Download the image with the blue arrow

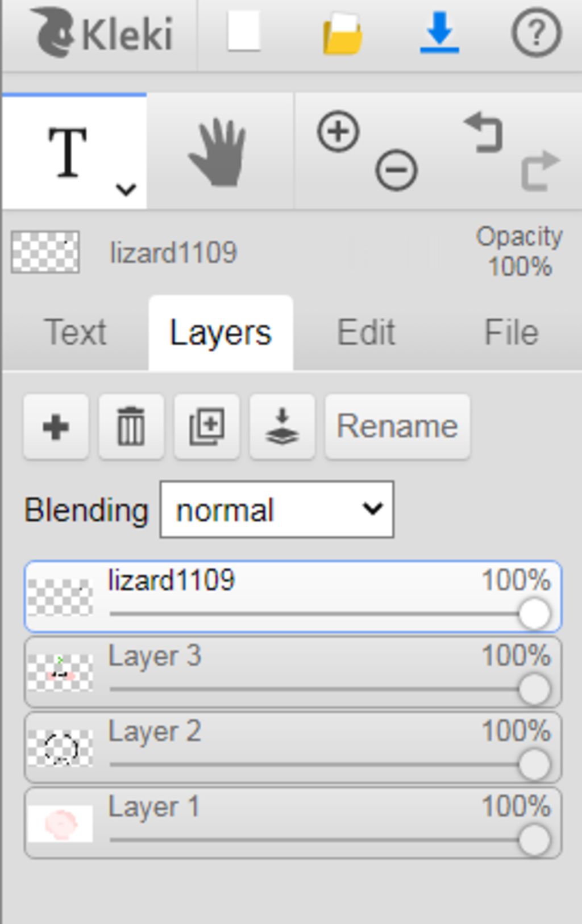click(x=439, y=33)
